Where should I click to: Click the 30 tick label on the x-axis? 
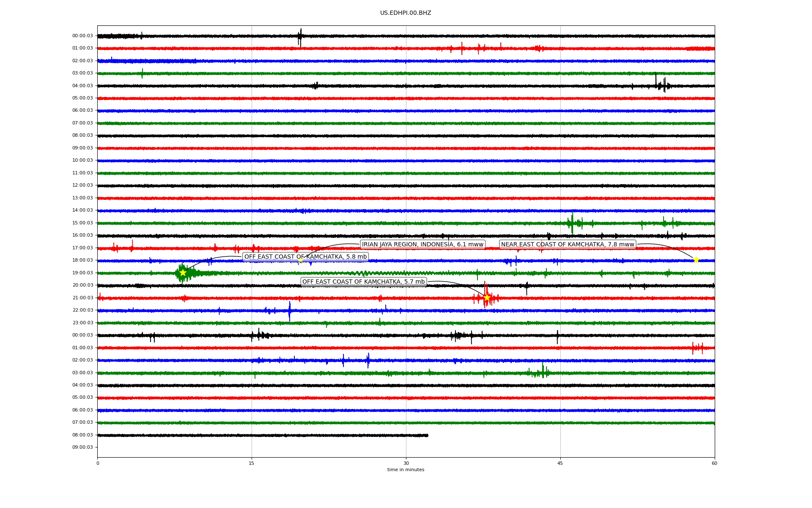[406, 463]
